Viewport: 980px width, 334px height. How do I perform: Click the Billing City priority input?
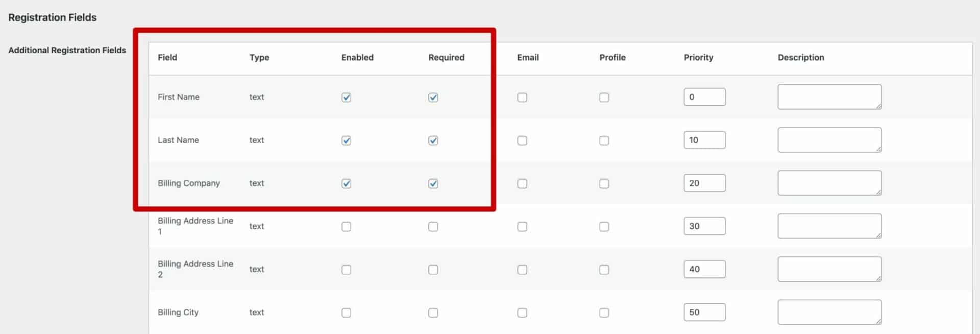point(704,312)
